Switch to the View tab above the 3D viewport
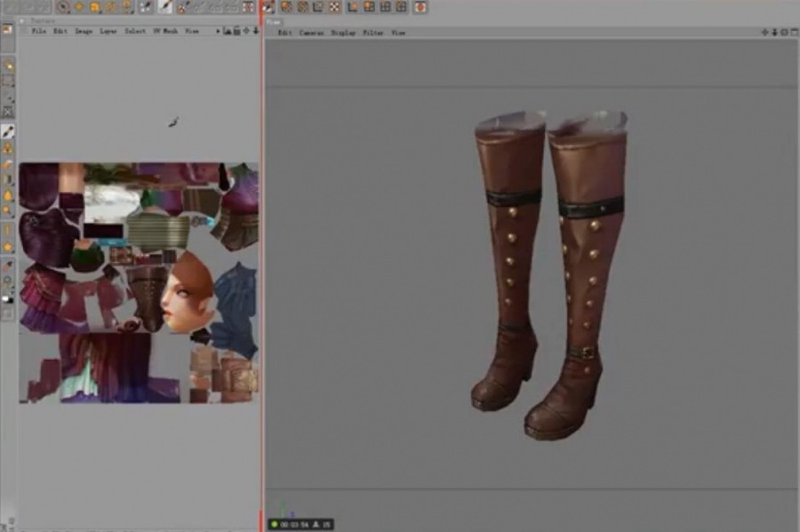The width and height of the screenshot is (800, 532). pos(274,22)
